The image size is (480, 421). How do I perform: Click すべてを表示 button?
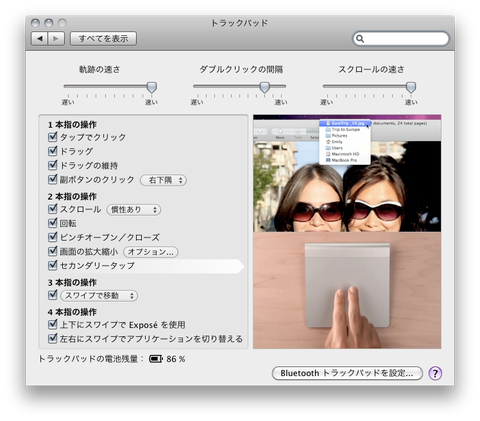coord(103,39)
